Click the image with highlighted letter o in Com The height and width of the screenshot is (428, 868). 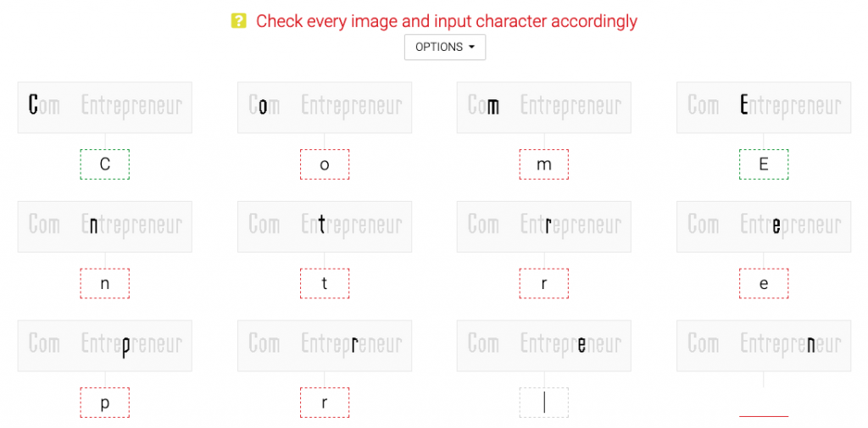point(325,108)
